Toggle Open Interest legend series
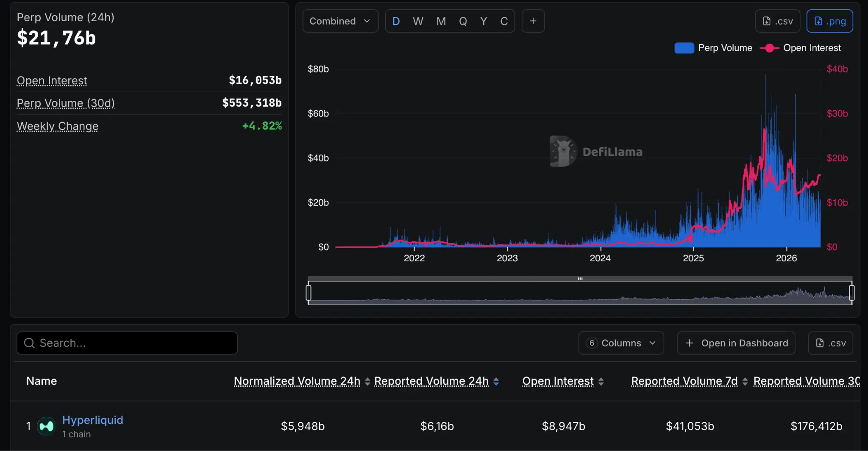This screenshot has height=451, width=868. click(x=800, y=48)
